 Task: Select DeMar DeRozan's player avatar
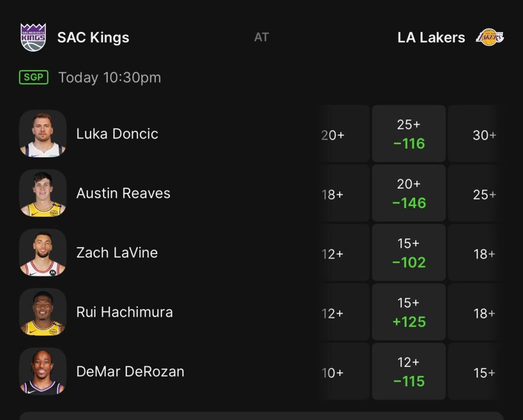[x=43, y=371]
